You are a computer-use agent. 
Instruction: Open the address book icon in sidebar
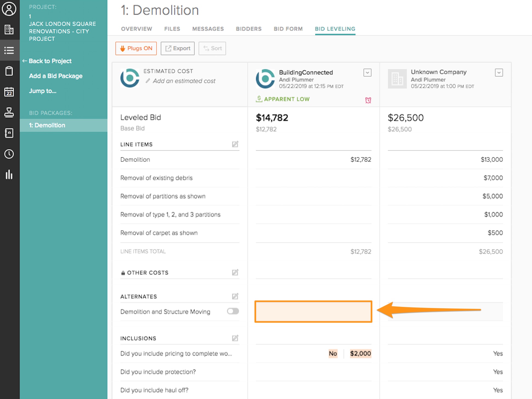point(9,133)
